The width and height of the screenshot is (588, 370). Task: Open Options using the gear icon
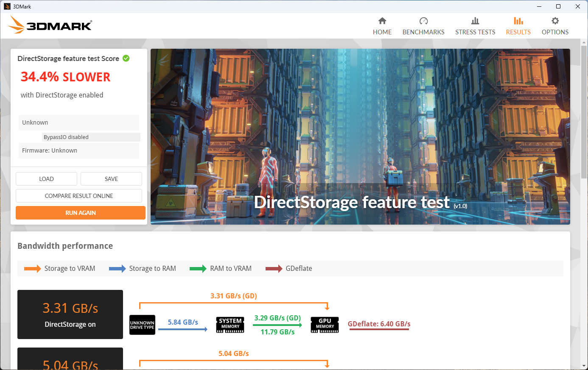(555, 21)
